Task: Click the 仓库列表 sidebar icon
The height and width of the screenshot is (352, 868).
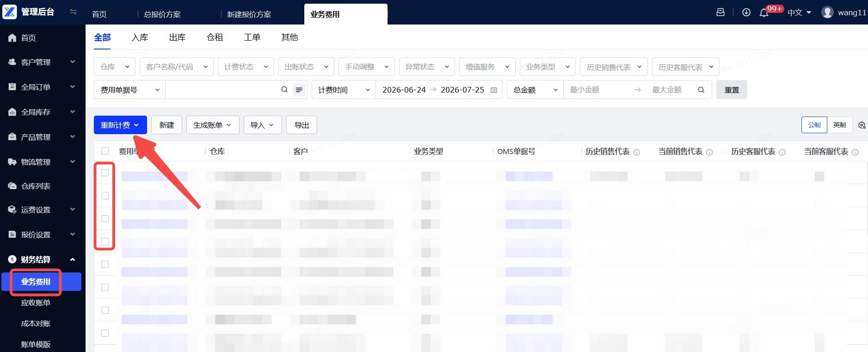Action: pyautogui.click(x=12, y=186)
